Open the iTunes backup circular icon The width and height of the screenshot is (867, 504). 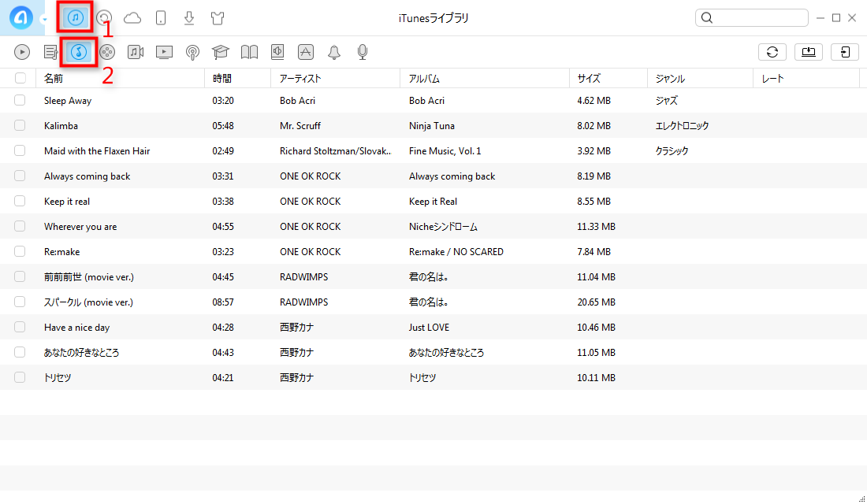click(104, 18)
